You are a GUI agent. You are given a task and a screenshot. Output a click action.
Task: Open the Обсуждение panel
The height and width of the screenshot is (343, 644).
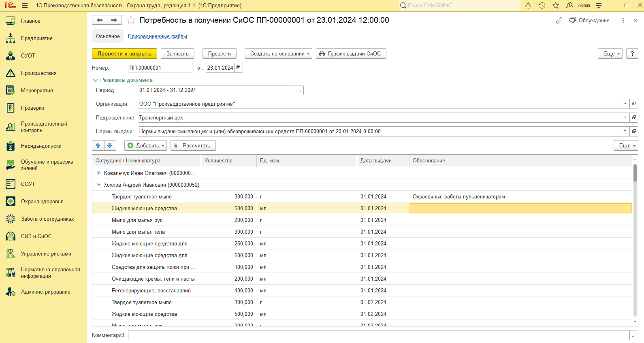[x=589, y=20]
